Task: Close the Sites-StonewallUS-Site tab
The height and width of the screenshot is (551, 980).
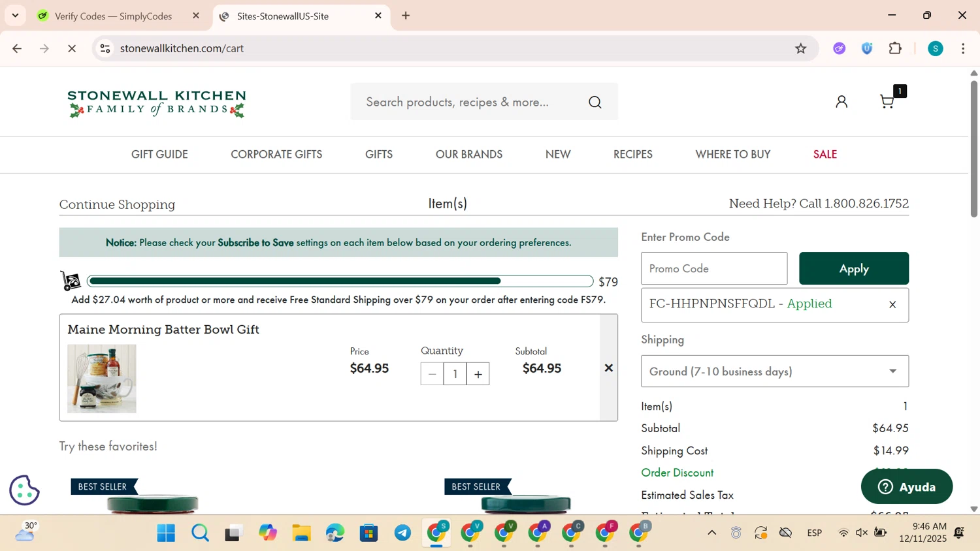Action: coord(378,16)
